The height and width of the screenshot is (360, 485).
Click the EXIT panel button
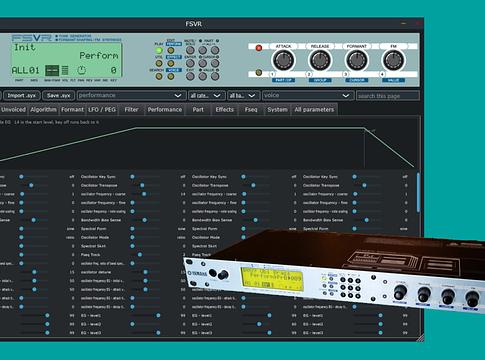[190, 76]
